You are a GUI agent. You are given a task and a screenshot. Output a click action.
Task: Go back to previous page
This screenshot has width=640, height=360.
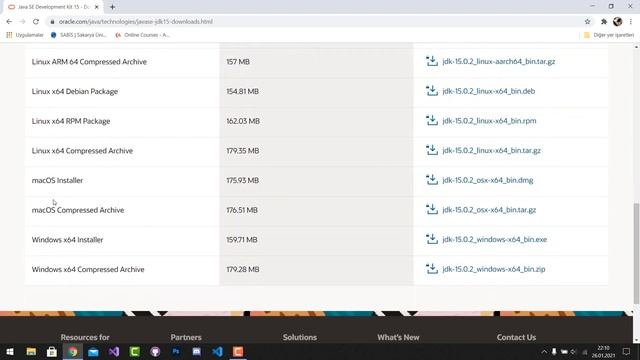click(x=9, y=22)
